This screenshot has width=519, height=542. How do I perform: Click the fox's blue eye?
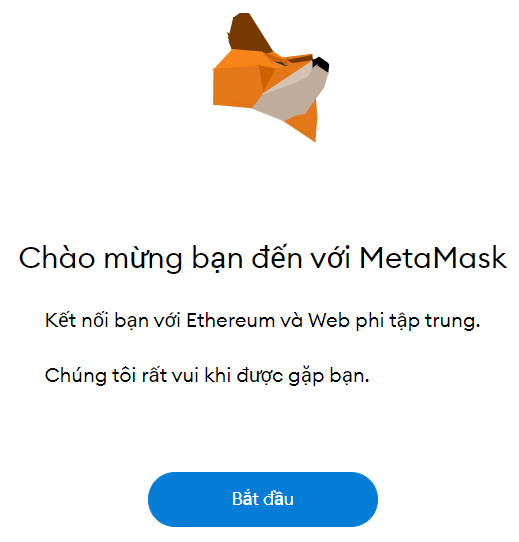pos(281,63)
